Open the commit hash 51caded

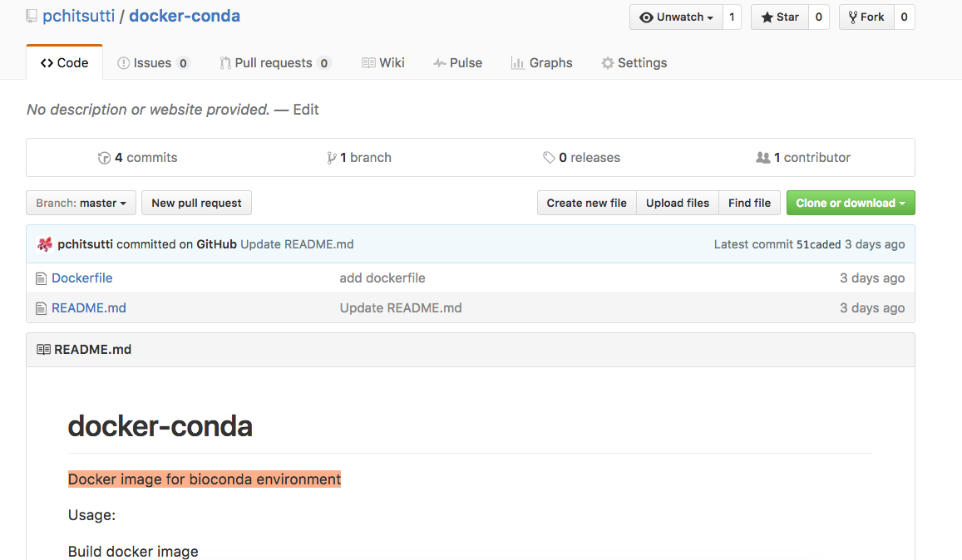pyautogui.click(x=818, y=244)
